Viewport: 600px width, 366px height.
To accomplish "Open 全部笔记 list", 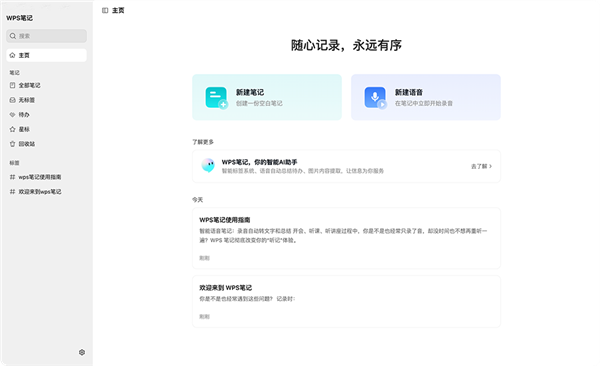I will (x=46, y=85).
